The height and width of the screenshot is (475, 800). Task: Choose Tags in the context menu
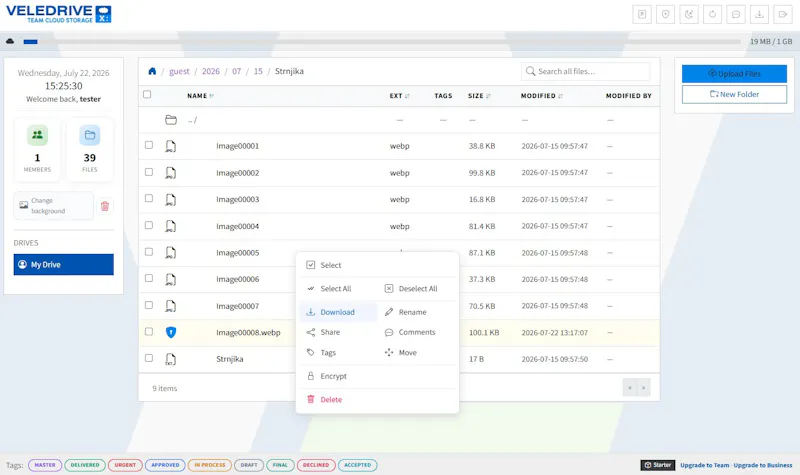[338, 353]
